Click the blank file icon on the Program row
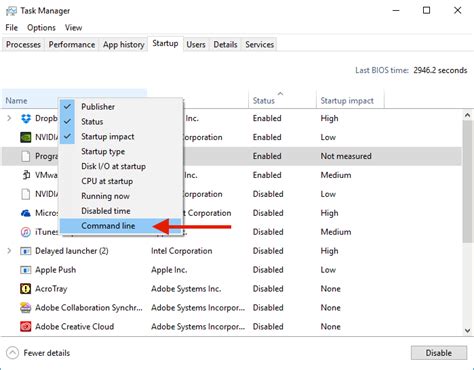The image size is (474, 370). (x=26, y=156)
